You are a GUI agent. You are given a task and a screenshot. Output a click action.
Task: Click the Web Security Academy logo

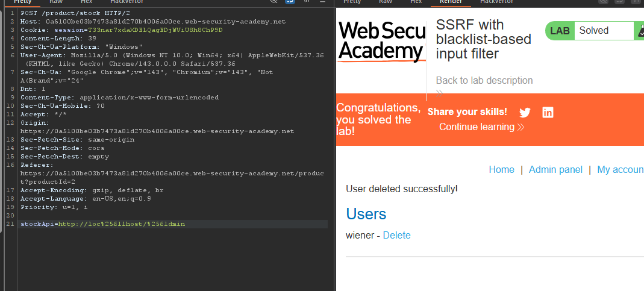coord(381,41)
